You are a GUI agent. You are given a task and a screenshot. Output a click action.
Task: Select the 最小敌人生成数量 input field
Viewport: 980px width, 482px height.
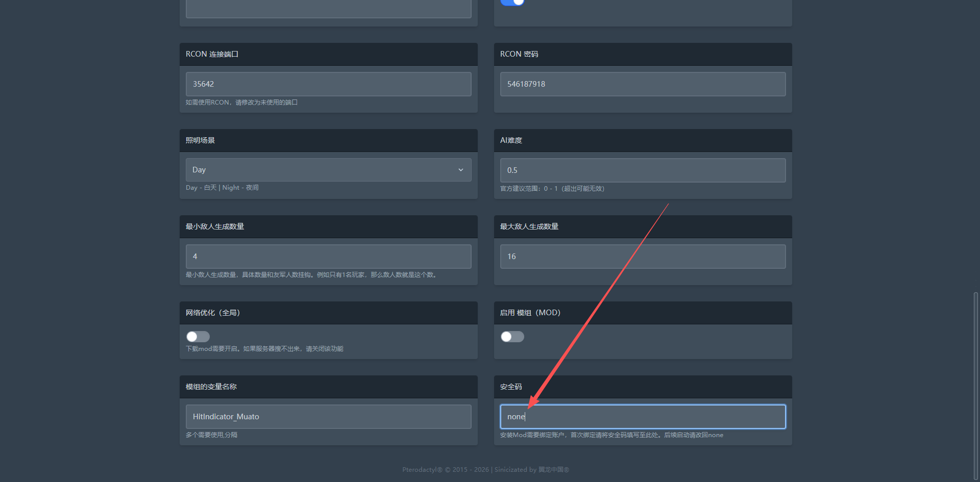328,257
